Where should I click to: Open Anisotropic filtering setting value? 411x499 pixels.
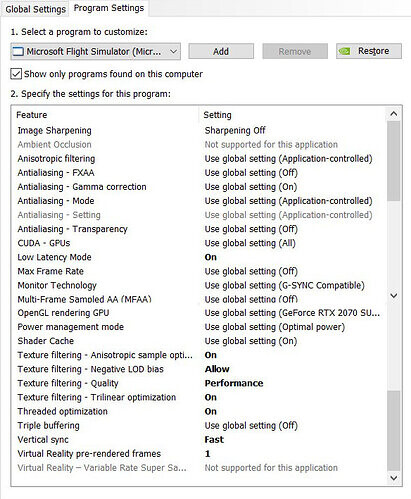(288, 159)
